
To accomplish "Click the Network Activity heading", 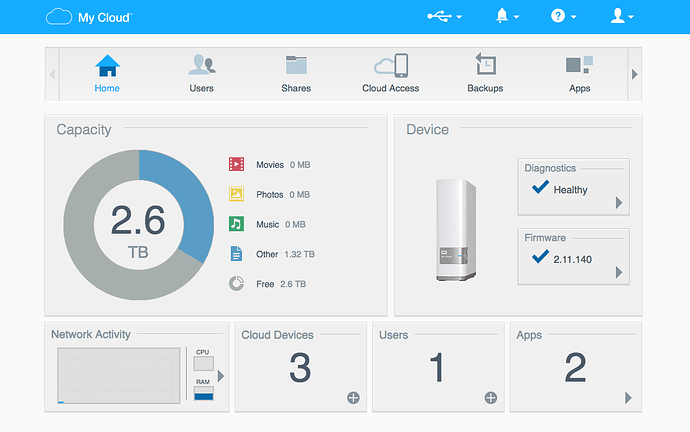I will (91, 334).
